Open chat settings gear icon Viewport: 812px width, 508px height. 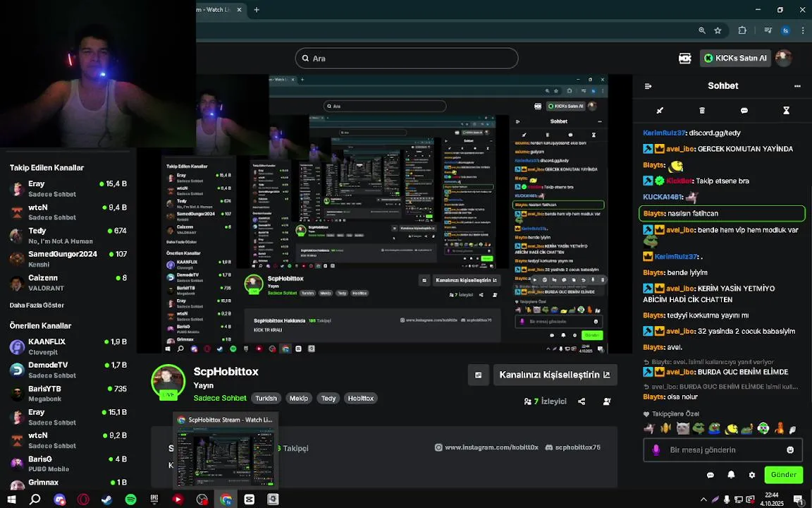(x=752, y=475)
